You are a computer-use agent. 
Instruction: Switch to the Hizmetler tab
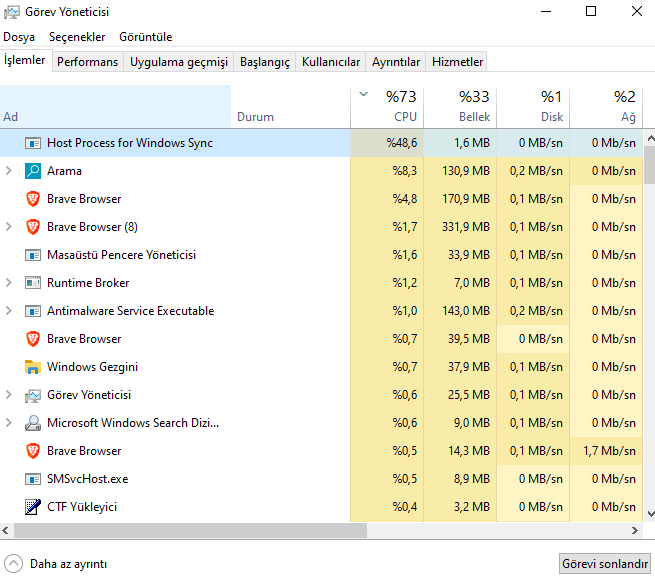457,62
